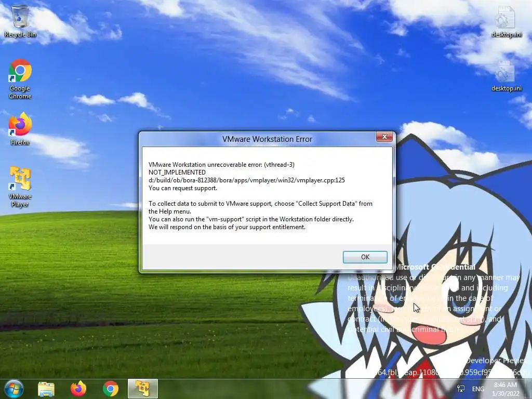
Task: Click the 'vm-support' script instruction line
Action: 251,219
